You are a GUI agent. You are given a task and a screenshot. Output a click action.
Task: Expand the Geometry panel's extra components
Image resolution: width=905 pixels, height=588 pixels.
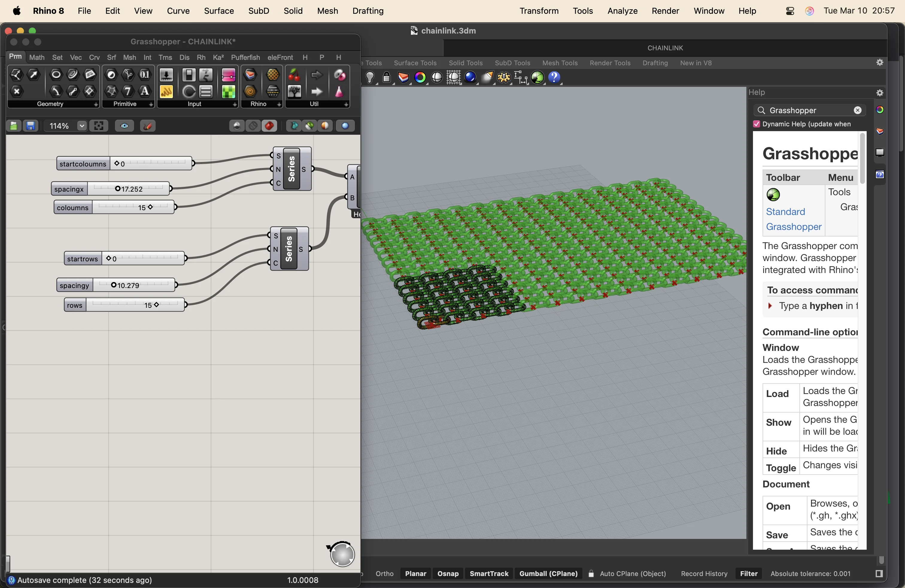click(x=96, y=104)
